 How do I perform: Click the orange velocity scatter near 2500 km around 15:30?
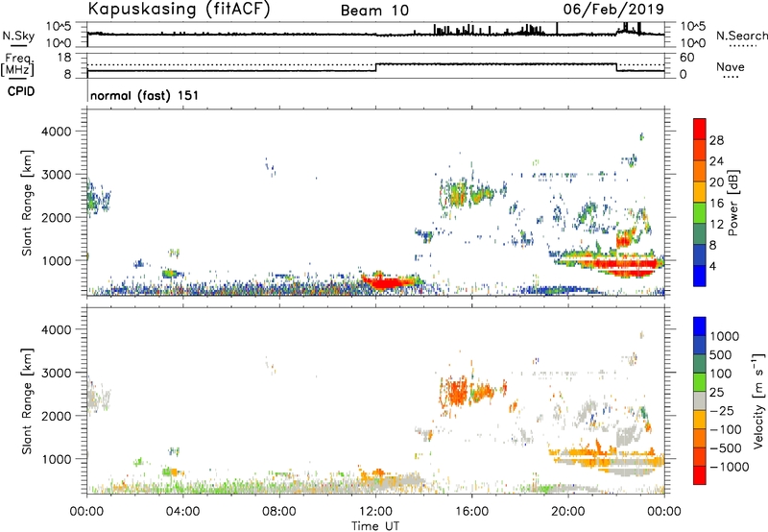tap(460, 391)
